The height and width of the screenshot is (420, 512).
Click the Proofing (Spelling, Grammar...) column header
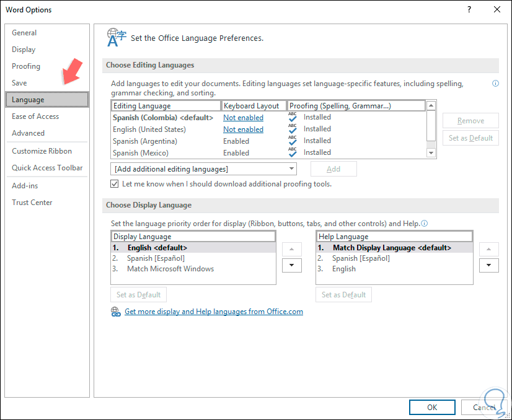coord(356,106)
